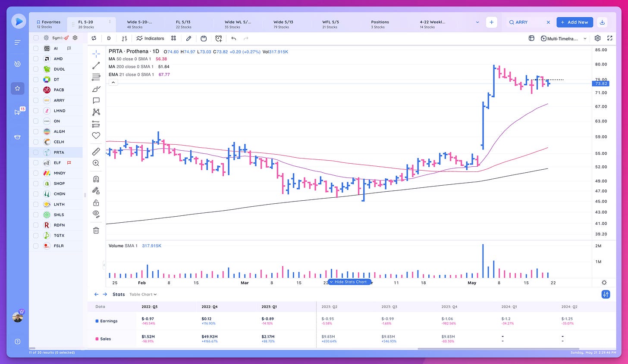628x364 pixels.
Task: Check the CELH row checkbox
Action: click(36, 142)
